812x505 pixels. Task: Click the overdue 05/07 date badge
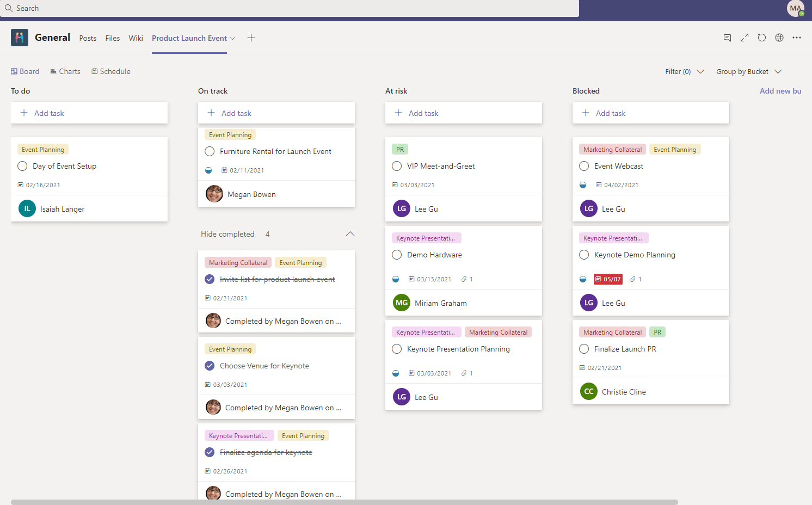[608, 279]
